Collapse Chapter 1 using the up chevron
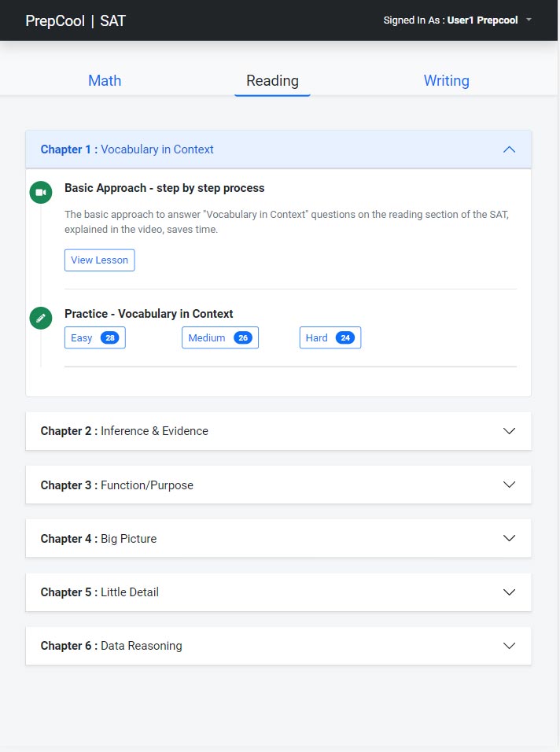The image size is (560, 752). 509,149
